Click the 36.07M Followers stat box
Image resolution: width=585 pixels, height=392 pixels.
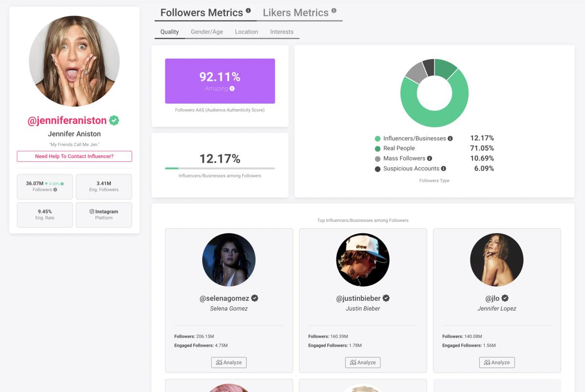click(x=45, y=187)
